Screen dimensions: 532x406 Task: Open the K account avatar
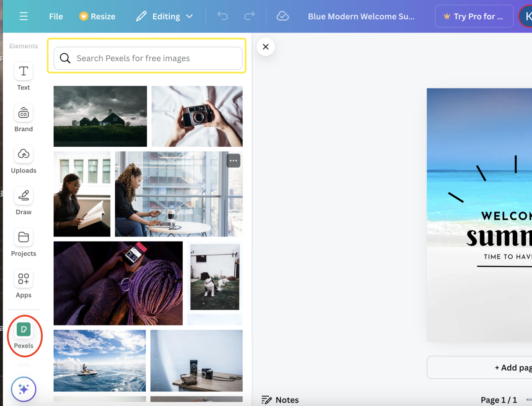[526, 16]
